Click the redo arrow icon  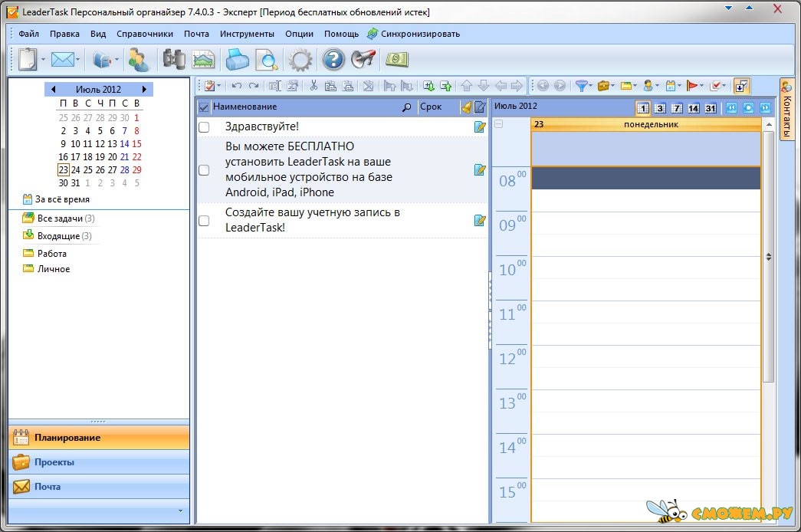click(x=254, y=86)
